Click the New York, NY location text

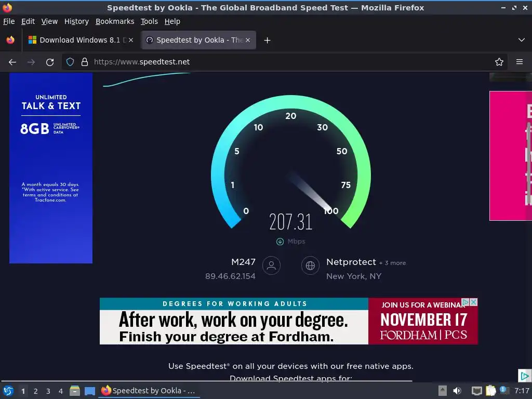pos(354,276)
